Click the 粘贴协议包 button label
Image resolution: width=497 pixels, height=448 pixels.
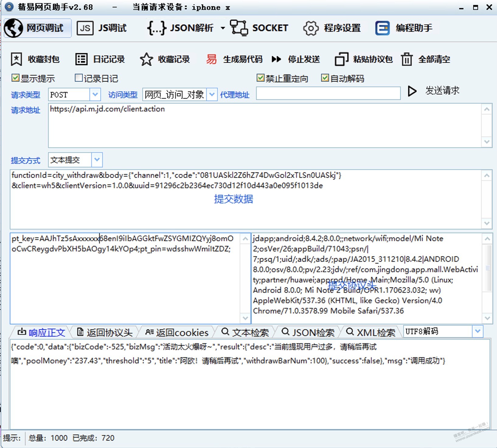(x=373, y=59)
